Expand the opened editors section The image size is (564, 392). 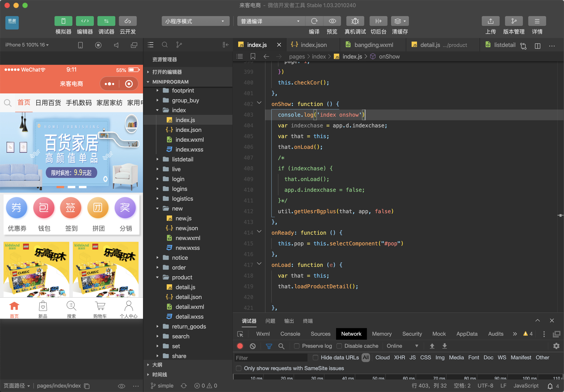tap(188, 72)
